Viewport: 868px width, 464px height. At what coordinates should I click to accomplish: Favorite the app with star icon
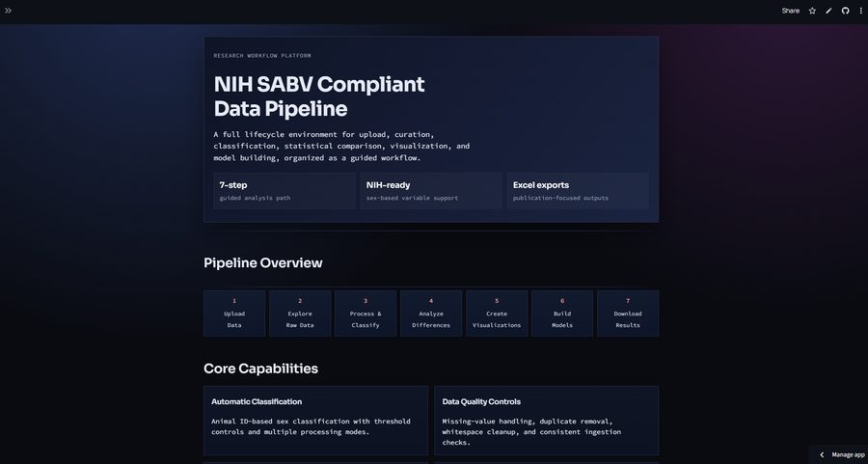click(x=812, y=11)
